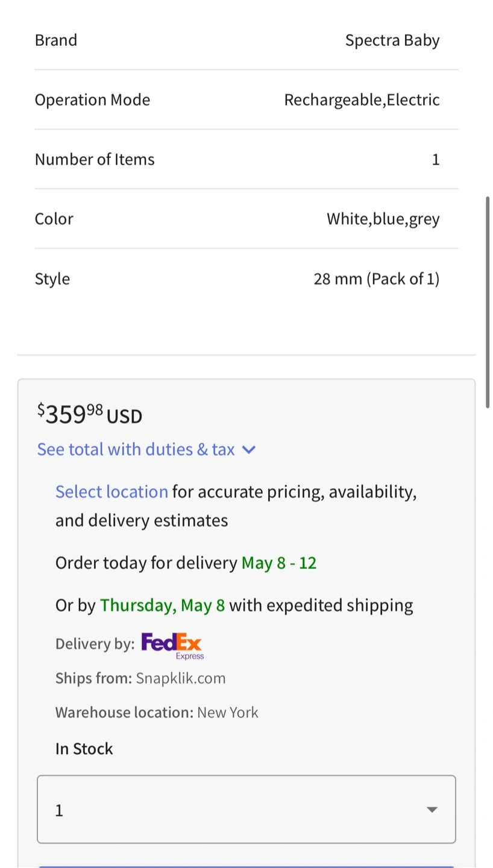The image size is (493, 868).
Task: Click the FedEx Express logo
Action: 172,646
